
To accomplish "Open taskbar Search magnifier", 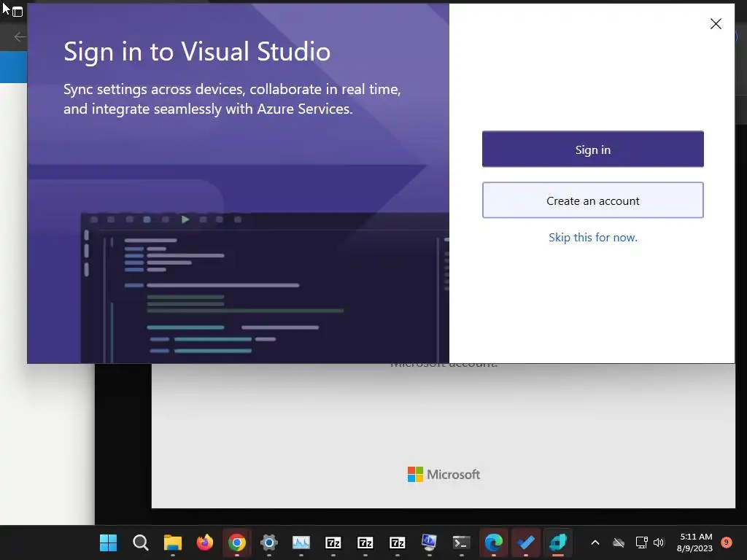I will pos(141,542).
